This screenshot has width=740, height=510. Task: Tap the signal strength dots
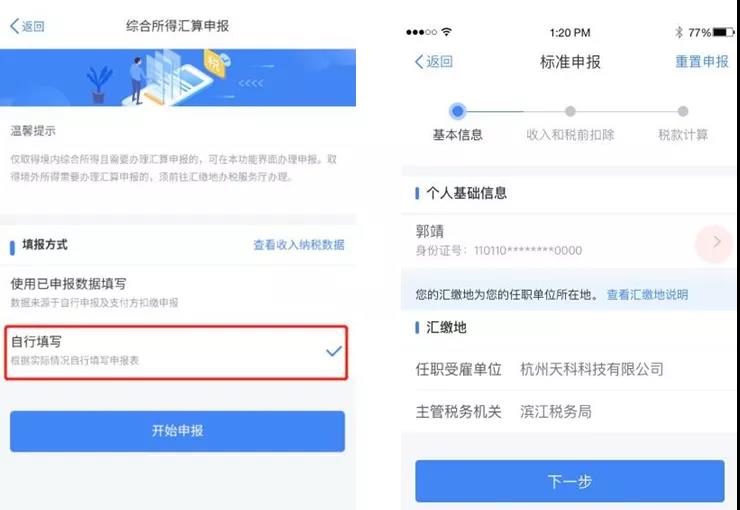421,32
